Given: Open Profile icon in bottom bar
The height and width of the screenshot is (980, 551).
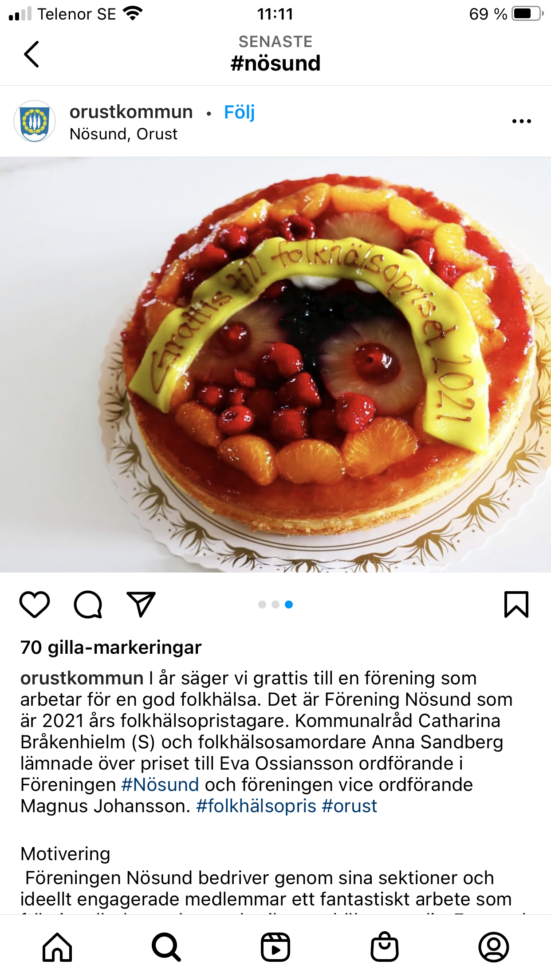Looking at the screenshot, I should pos(494,947).
